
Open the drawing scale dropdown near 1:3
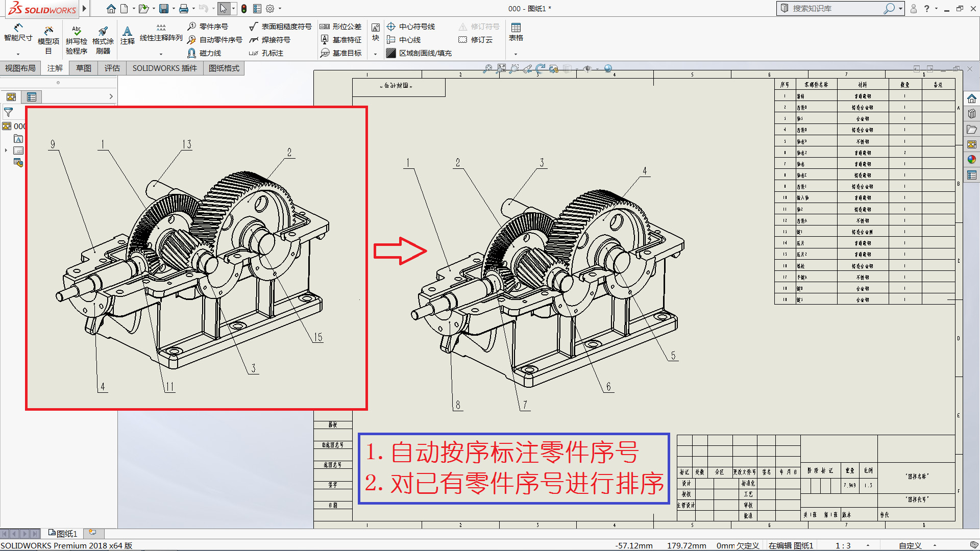click(x=868, y=545)
